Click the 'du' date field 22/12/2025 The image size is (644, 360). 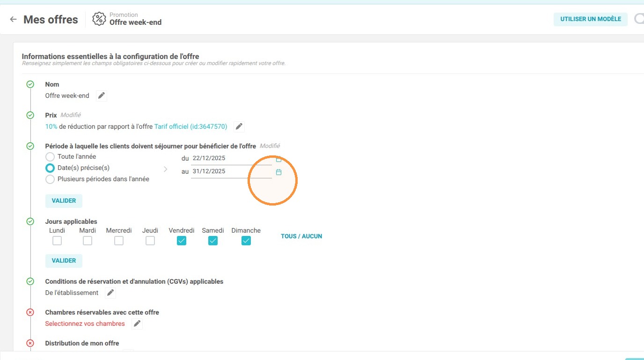tap(231, 159)
